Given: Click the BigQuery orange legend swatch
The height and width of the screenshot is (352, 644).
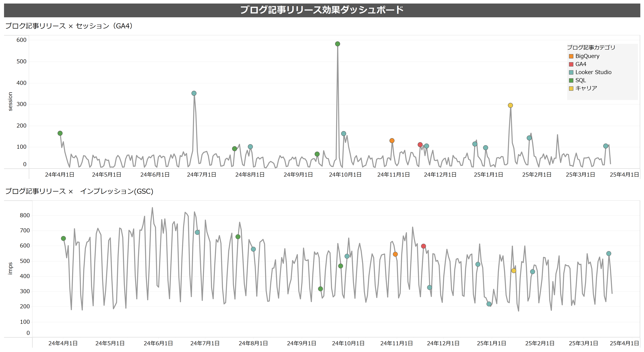Looking at the screenshot, I should 571,56.
